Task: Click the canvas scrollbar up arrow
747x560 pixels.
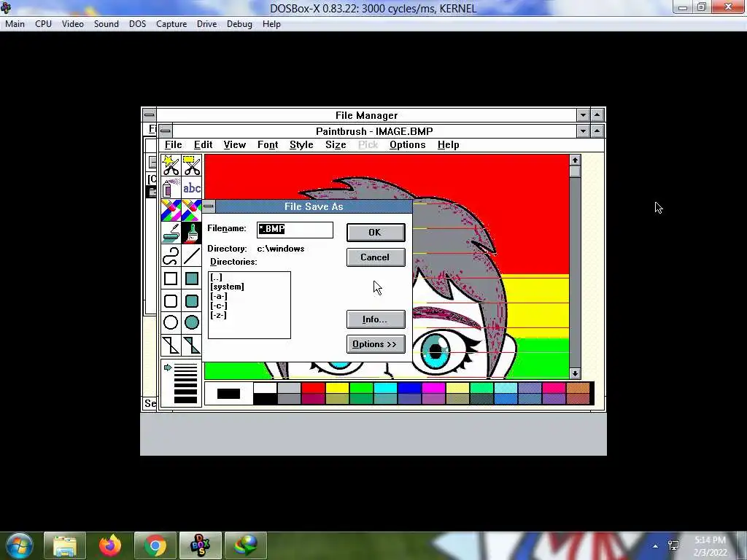Action: 575,160
